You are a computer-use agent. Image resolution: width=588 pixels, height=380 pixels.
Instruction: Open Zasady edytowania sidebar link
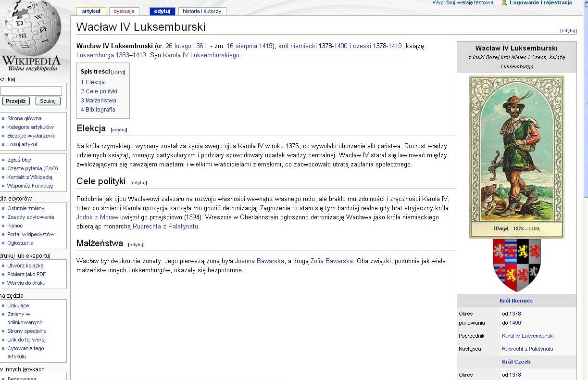coord(31,217)
